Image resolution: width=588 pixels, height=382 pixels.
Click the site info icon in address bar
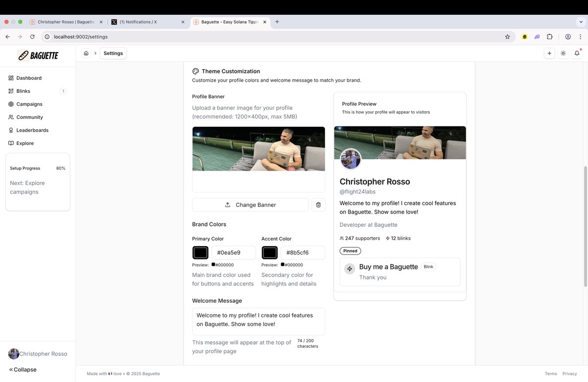(x=47, y=37)
